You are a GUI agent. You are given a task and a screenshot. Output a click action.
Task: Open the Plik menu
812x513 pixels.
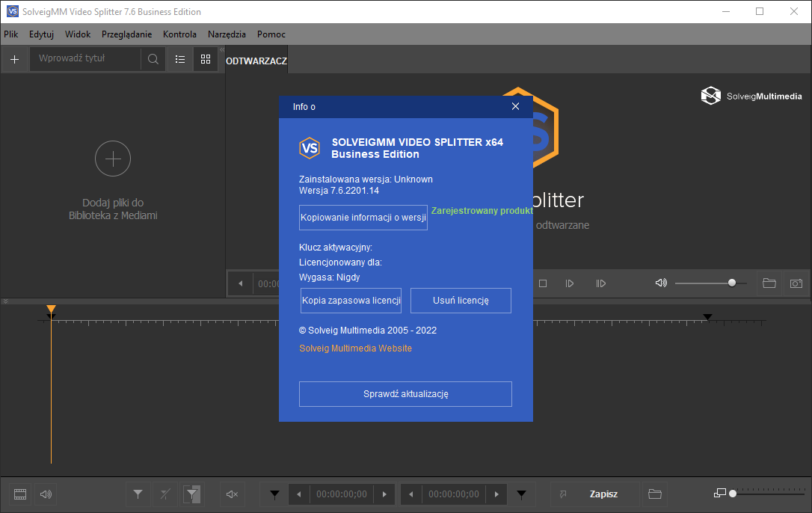(x=11, y=34)
